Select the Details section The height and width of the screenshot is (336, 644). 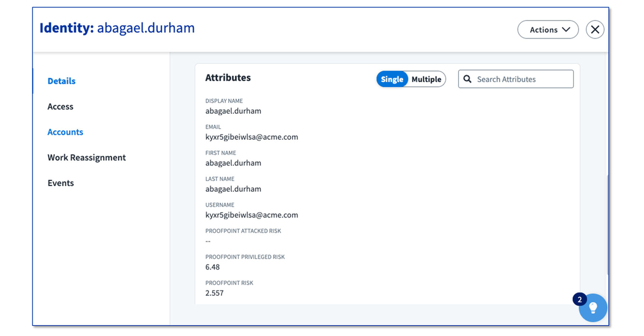click(x=62, y=81)
